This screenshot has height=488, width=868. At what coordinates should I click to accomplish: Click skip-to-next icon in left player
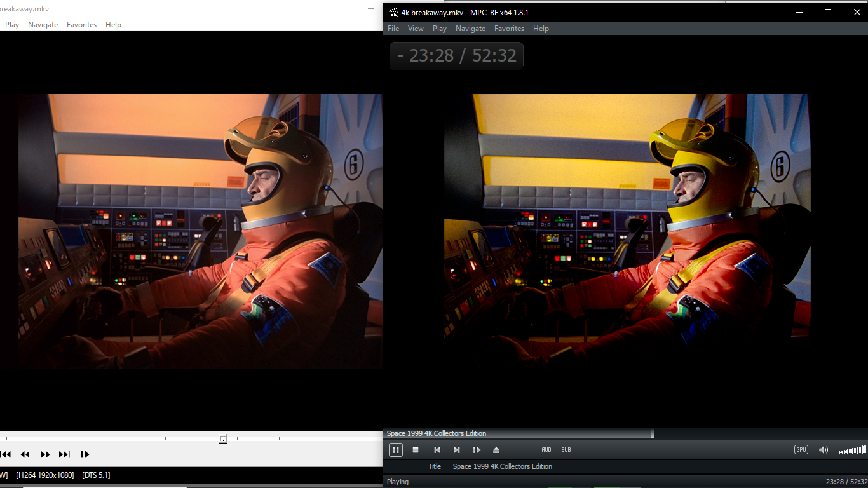[x=64, y=454]
